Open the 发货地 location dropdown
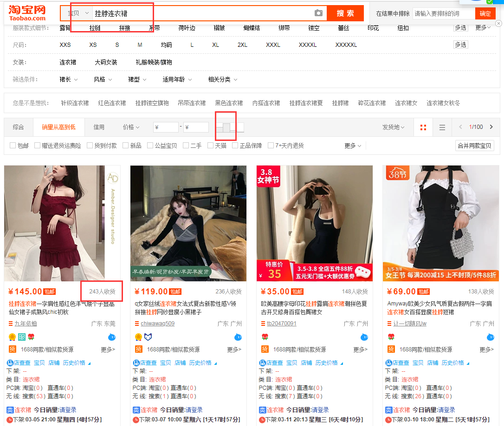The width and height of the screenshot is (504, 426). point(393,127)
